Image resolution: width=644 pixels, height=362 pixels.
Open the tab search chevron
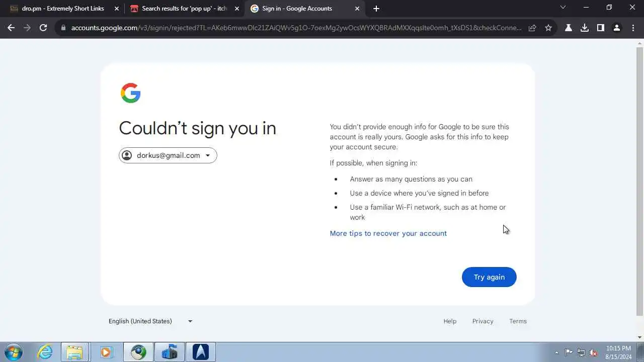click(x=563, y=8)
